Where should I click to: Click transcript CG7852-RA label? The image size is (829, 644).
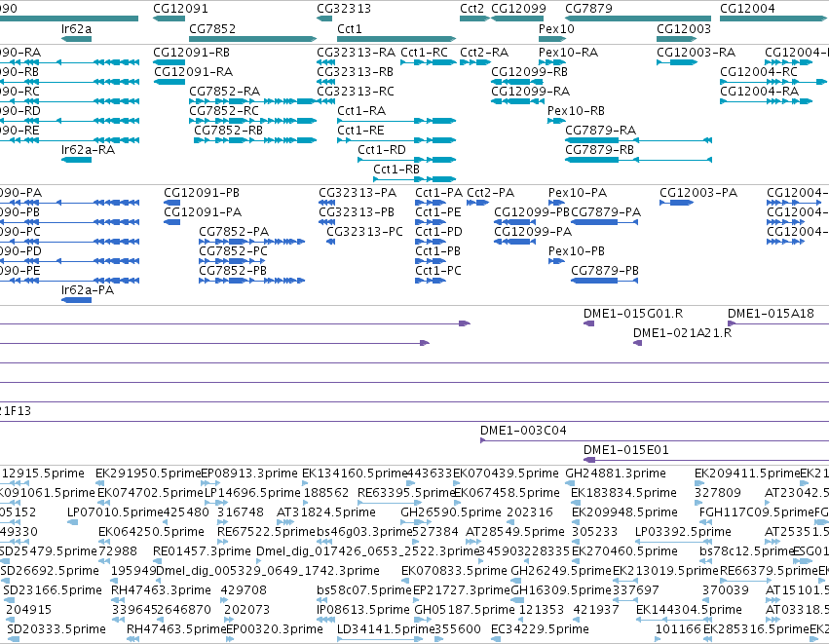click(x=225, y=91)
